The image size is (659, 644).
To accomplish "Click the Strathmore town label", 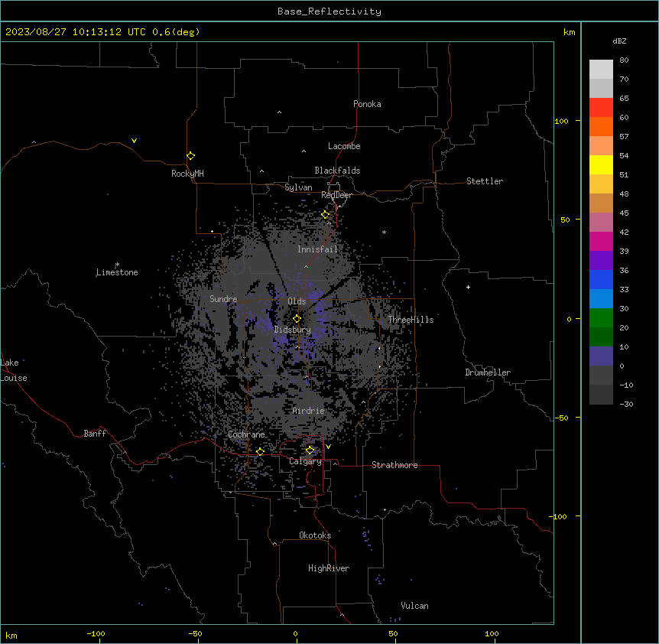I will 394,465.
